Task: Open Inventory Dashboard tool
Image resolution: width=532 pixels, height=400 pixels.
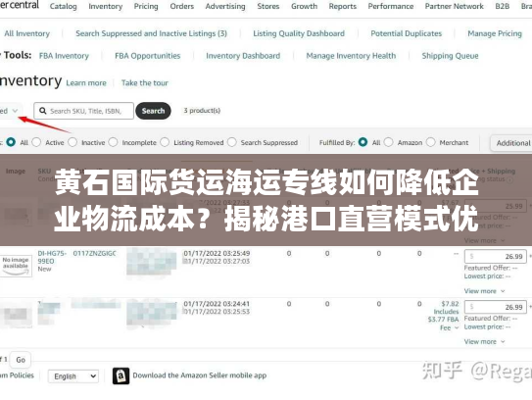Action: (243, 56)
